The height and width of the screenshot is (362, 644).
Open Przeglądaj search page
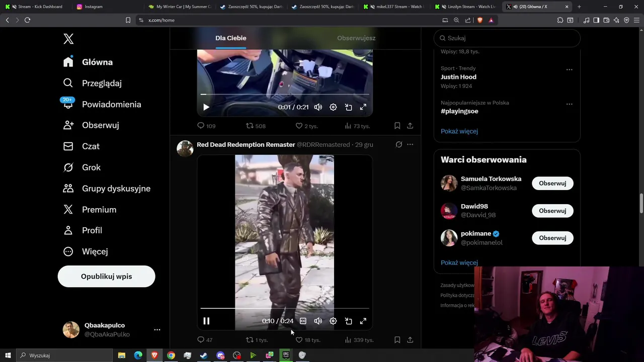(x=93, y=83)
